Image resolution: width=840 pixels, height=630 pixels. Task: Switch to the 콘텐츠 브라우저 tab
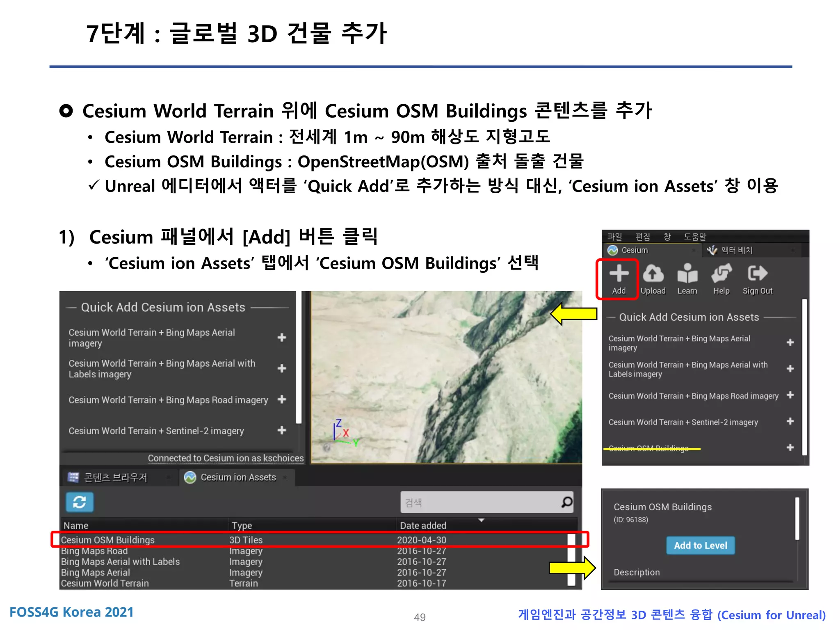(x=119, y=477)
